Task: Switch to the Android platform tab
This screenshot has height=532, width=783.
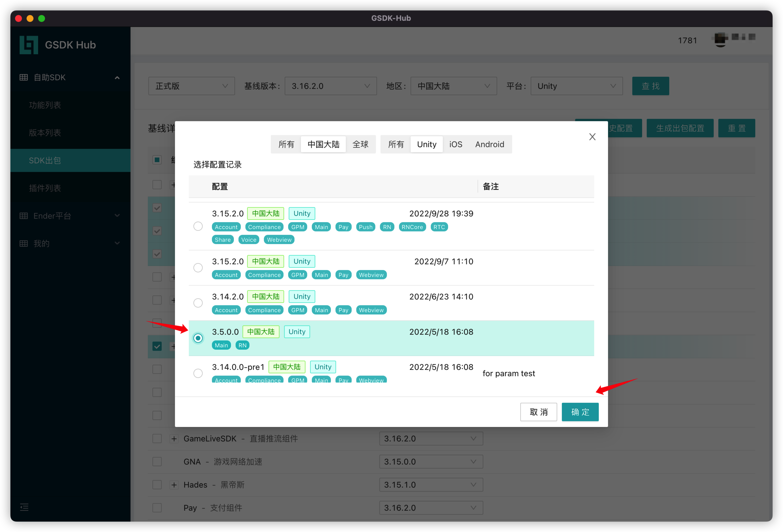Action: pos(490,144)
